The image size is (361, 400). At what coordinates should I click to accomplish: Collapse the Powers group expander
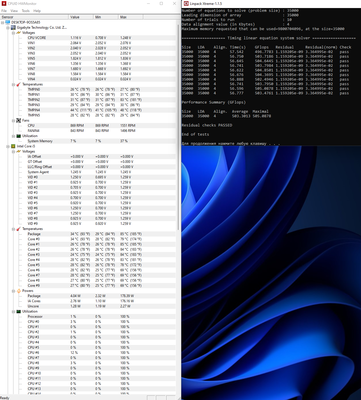(x=14, y=291)
